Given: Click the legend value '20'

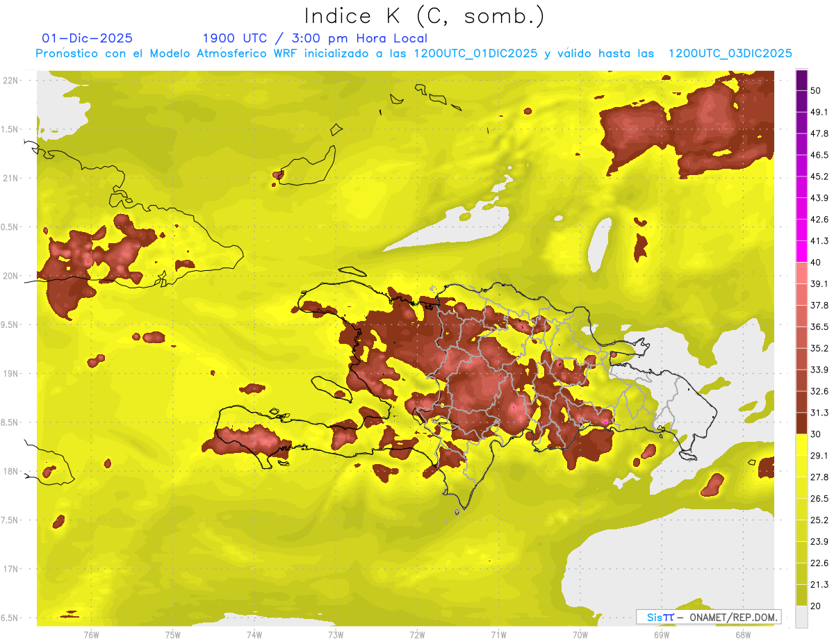Looking at the screenshot, I should pos(817,606).
